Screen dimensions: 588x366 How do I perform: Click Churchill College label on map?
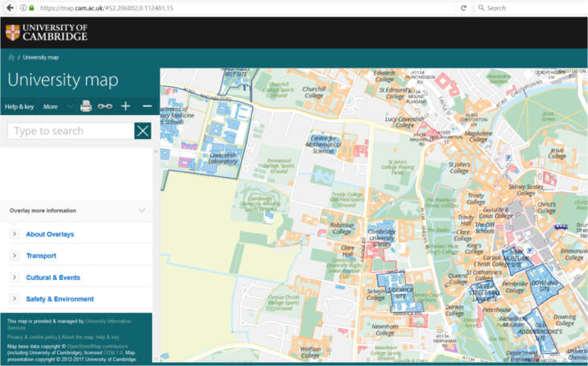[314, 93]
